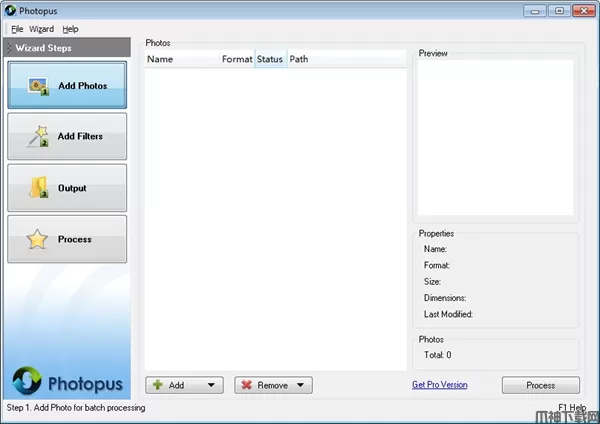Open the Output wizard step
This screenshot has width=600, height=424.
67,188
